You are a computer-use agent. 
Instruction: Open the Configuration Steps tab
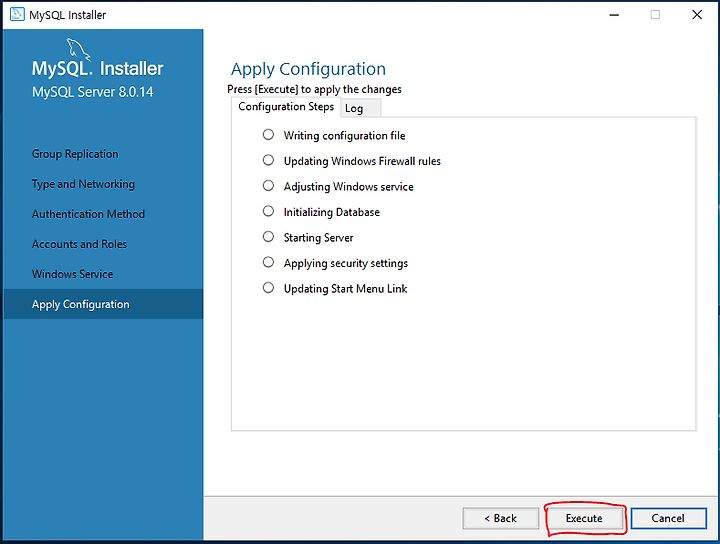(x=286, y=107)
